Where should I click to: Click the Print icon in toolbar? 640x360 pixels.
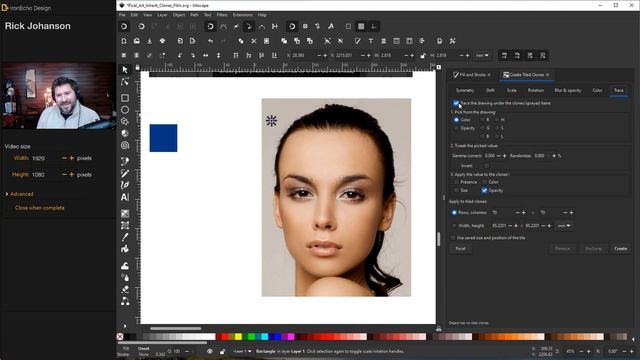pyautogui.click(x=162, y=41)
